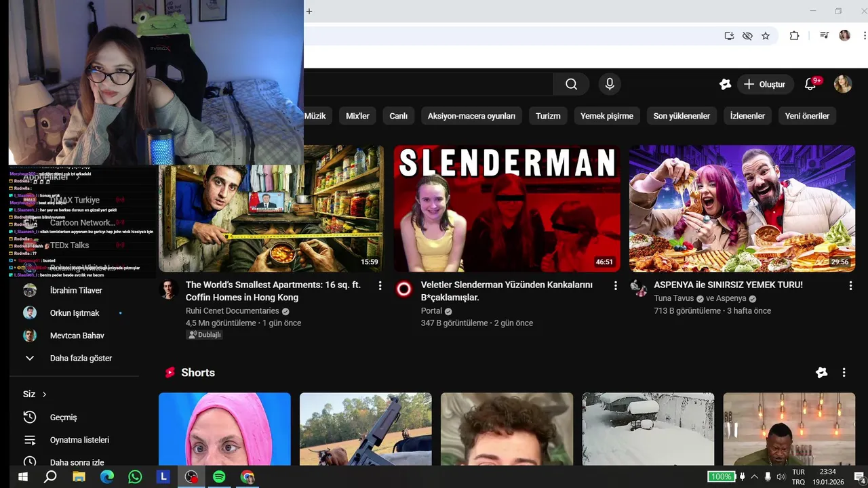The width and height of the screenshot is (868, 488).
Task: Click the crossed-out eye icon in address bar
Action: click(747, 36)
